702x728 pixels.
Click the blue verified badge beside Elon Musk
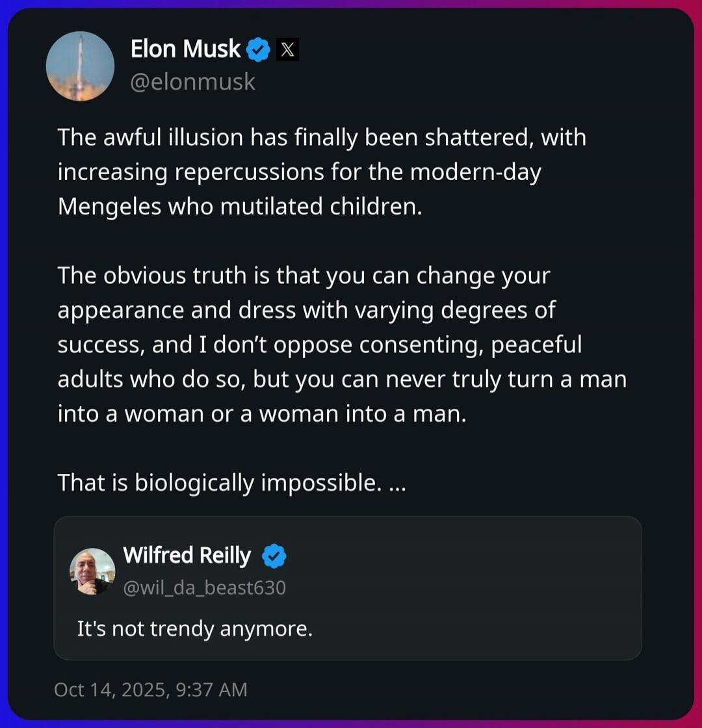pos(259,50)
